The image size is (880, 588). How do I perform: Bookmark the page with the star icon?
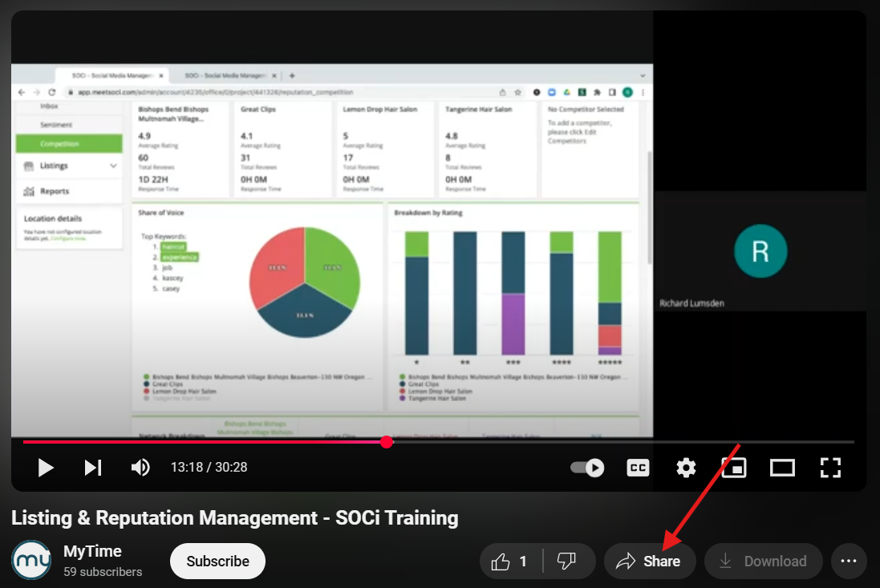(517, 92)
